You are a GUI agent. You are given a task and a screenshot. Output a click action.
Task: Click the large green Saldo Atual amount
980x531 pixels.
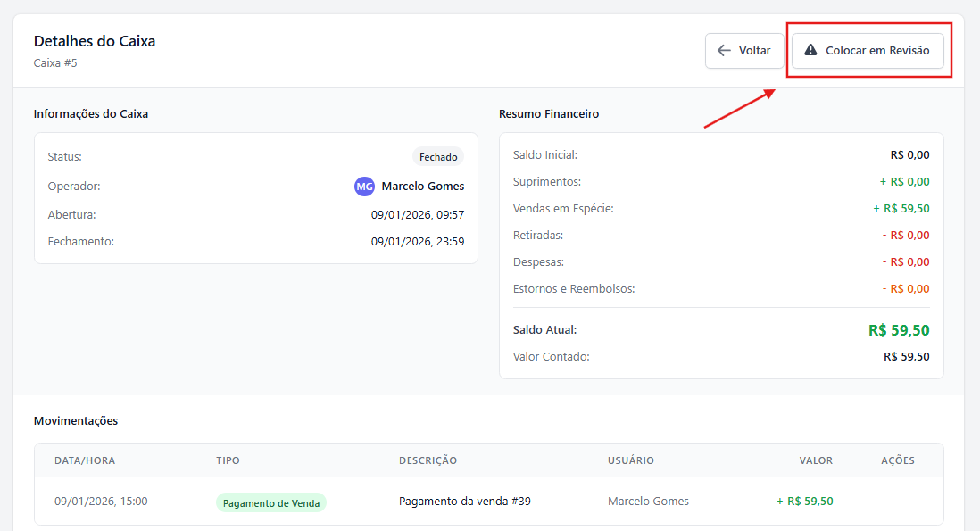point(899,330)
